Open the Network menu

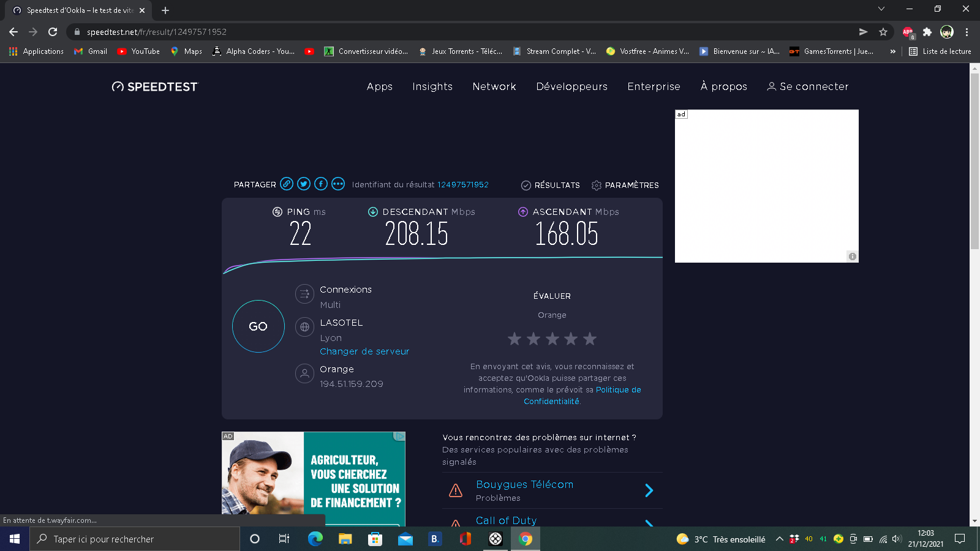(x=494, y=86)
